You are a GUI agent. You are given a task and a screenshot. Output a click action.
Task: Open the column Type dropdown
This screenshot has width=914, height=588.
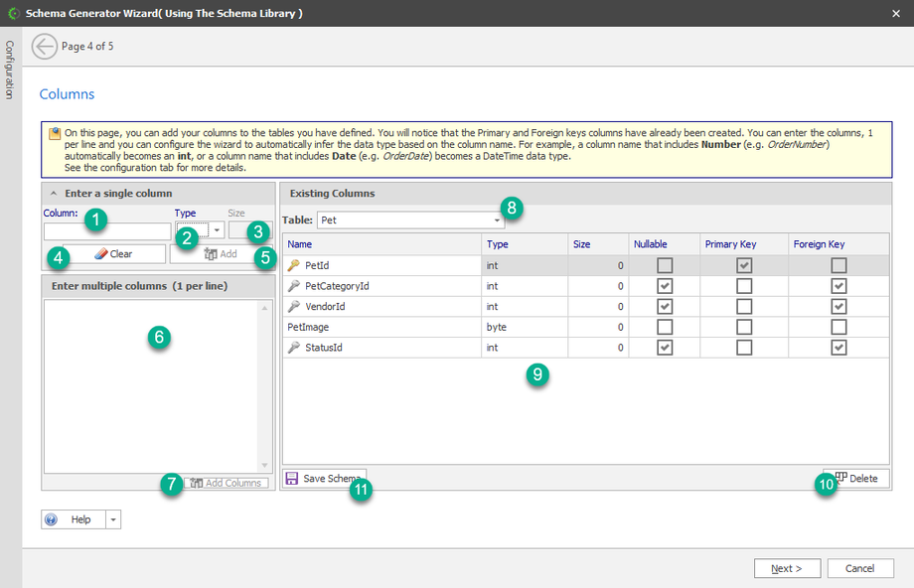217,230
